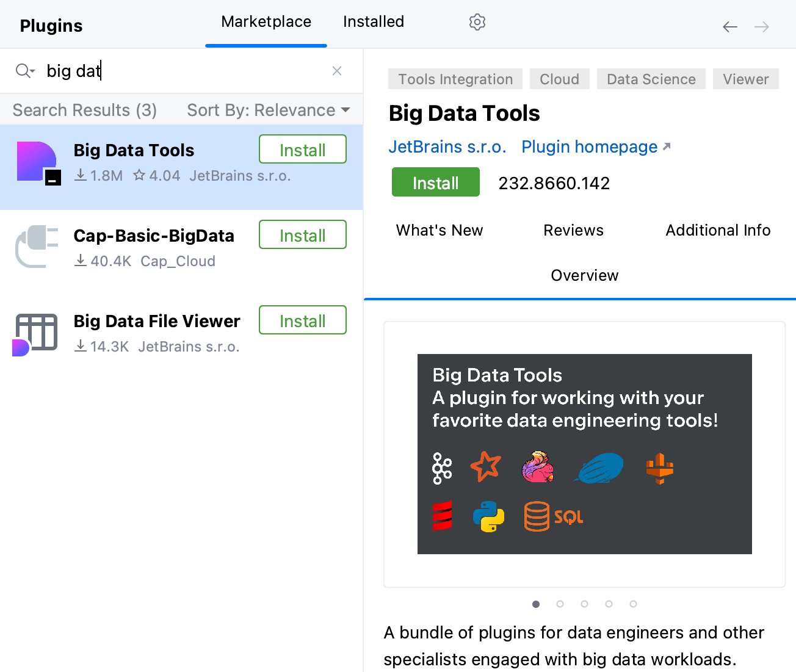Install the Big Data Tools plugin
Screen dimensions: 796x672
pyautogui.click(x=435, y=182)
